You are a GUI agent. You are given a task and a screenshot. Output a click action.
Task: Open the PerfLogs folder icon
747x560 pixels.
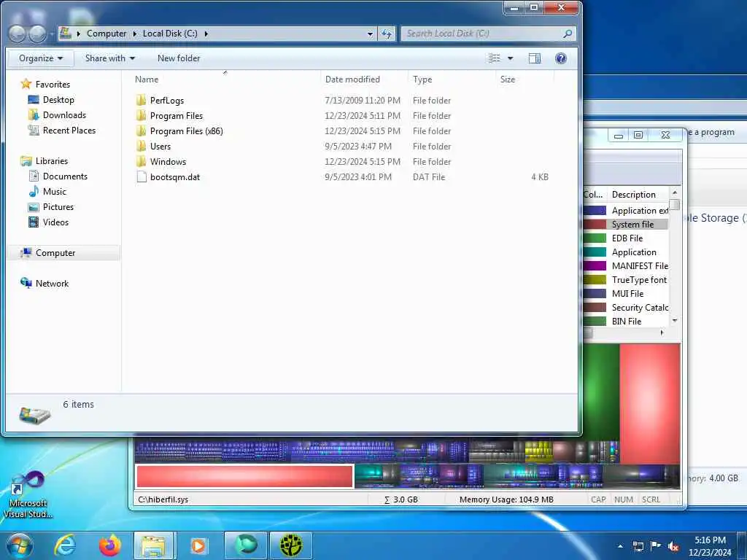(141, 101)
